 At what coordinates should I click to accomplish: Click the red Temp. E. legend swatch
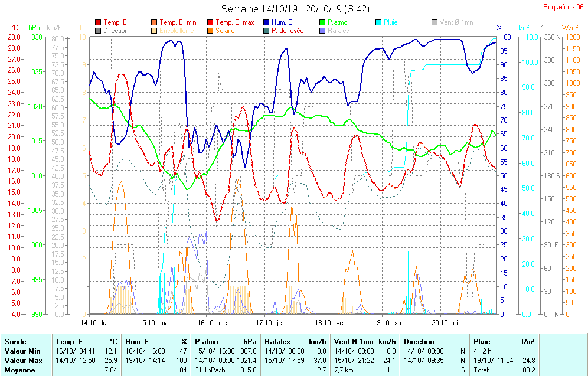[98, 22]
